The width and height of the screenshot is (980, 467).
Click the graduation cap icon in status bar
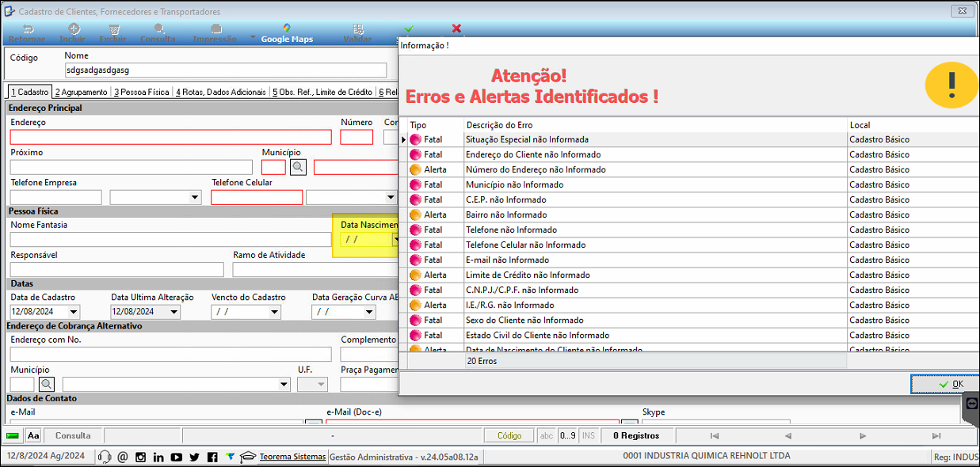pos(249,457)
